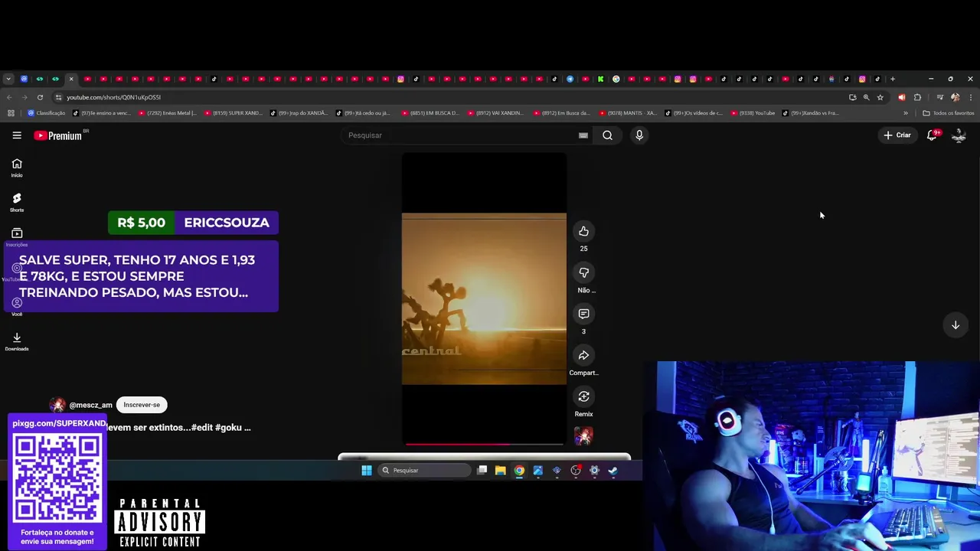980x551 pixels.
Task: Open the @mescz_am channel link
Action: pos(90,405)
